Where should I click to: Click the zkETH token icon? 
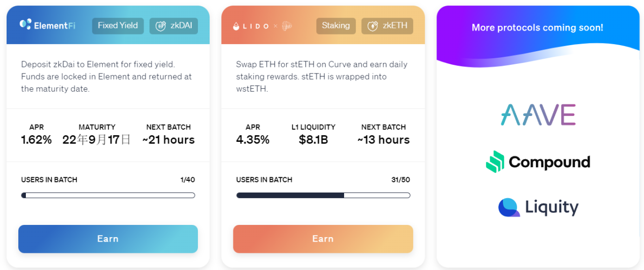tap(372, 26)
